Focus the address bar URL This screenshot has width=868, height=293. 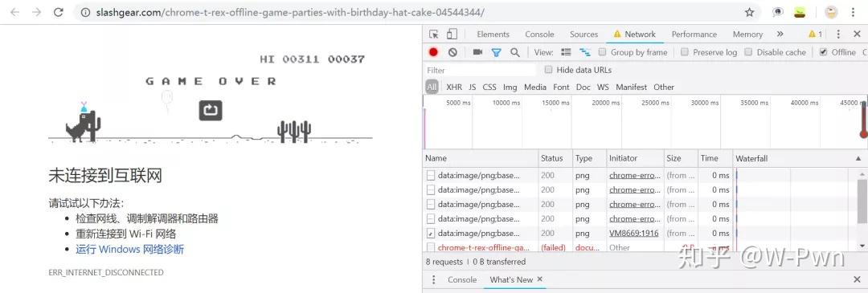pos(290,12)
